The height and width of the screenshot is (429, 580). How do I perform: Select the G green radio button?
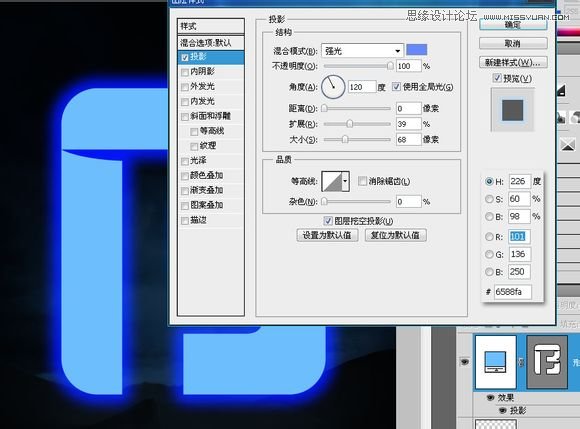coord(489,254)
